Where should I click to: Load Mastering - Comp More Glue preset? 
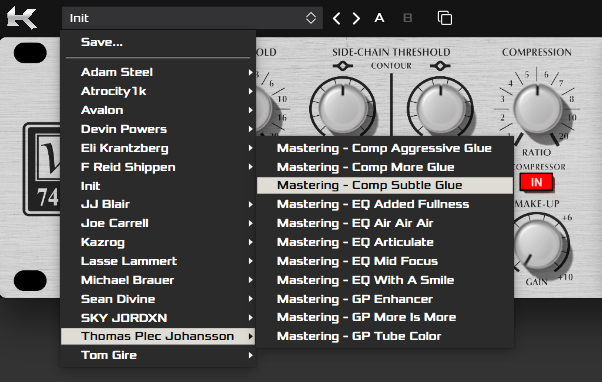click(385, 167)
